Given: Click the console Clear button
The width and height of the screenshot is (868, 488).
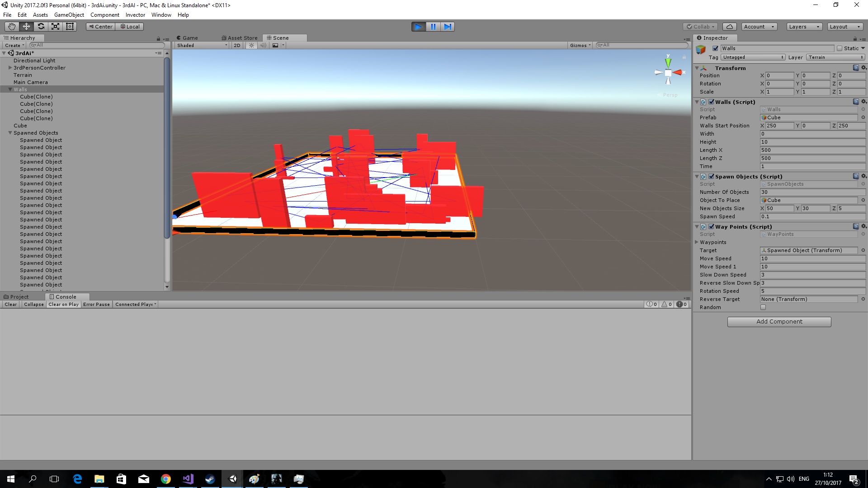Looking at the screenshot, I should (11, 305).
